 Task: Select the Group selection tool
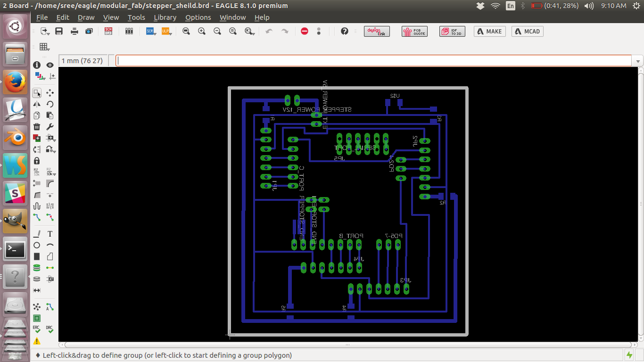click(37, 93)
